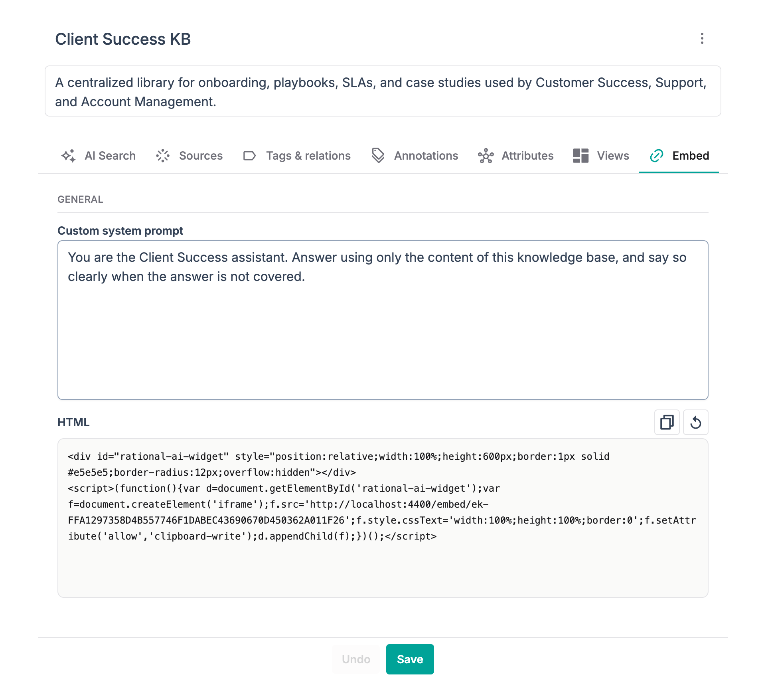Click the Embed link icon

tap(656, 156)
